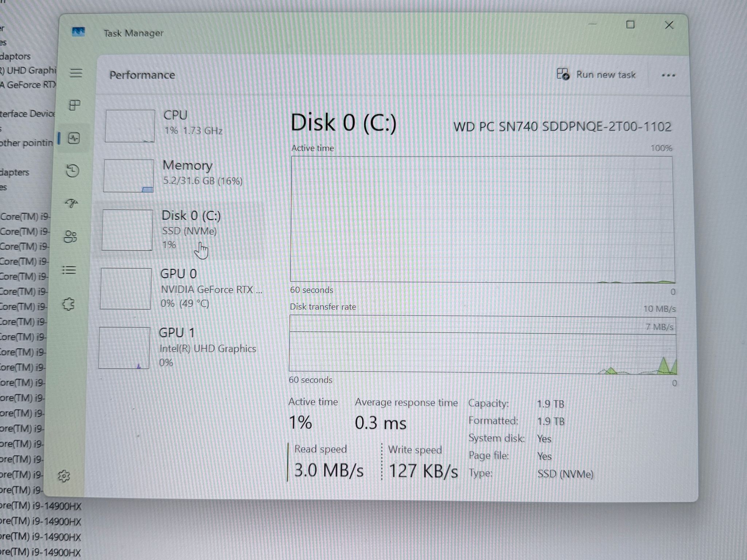
Task: Open the Users page icon
Action: coord(70,237)
